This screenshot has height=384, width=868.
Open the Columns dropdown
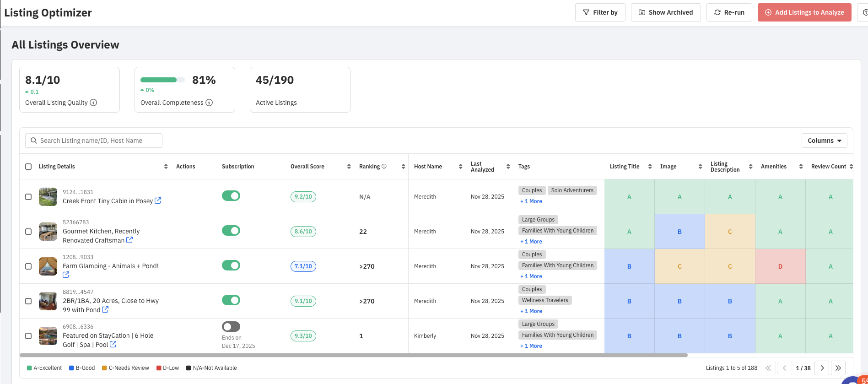point(824,141)
